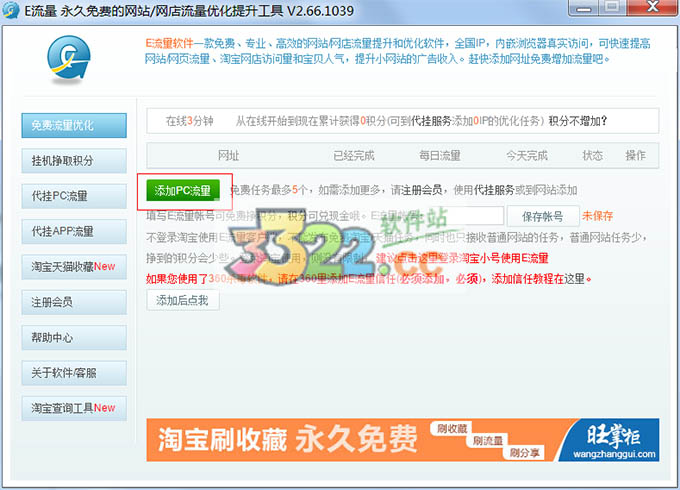This screenshot has height=490, width=680.
Task: Click the 网址 column header
Action: point(229,155)
